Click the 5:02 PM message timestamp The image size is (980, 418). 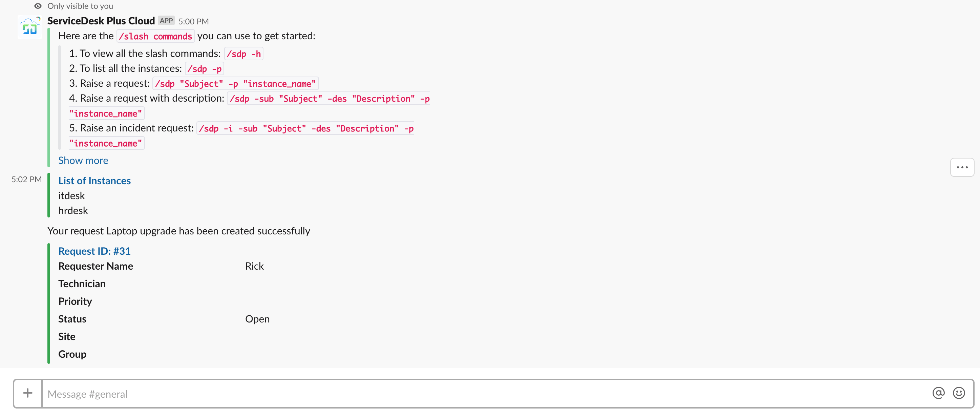tap(26, 179)
